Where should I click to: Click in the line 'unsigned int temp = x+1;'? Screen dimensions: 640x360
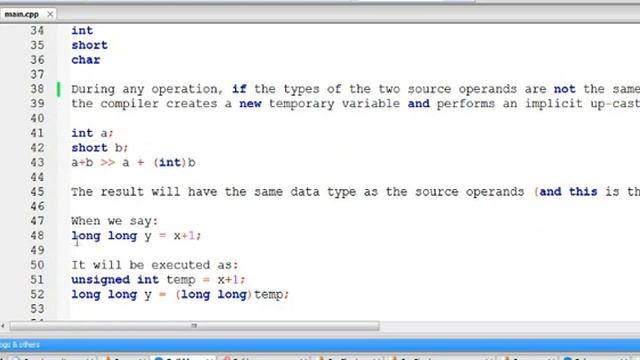coord(158,280)
